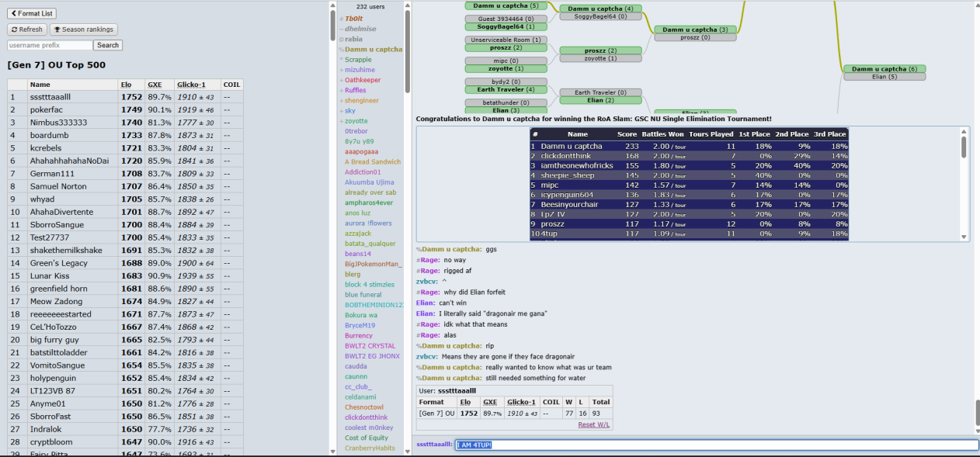Click the GXE header in the Top 500 table
The image size is (980, 457).
155,85
